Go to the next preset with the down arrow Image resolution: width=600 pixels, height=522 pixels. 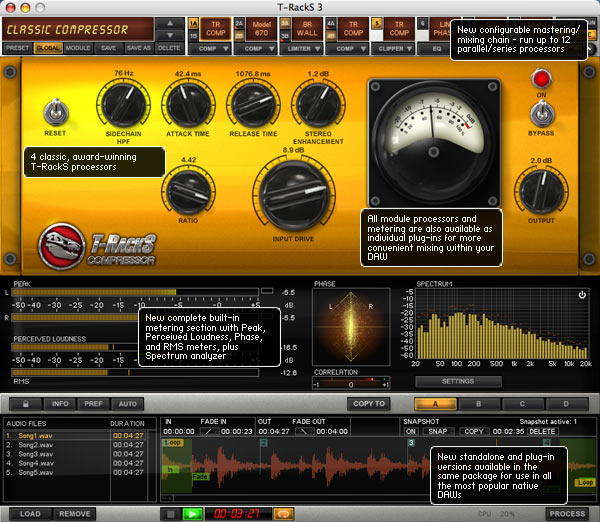click(170, 35)
